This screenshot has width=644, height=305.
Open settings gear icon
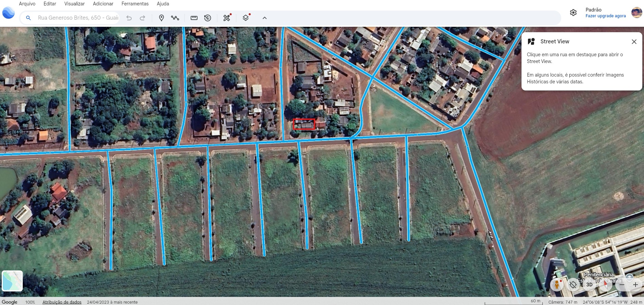(573, 13)
